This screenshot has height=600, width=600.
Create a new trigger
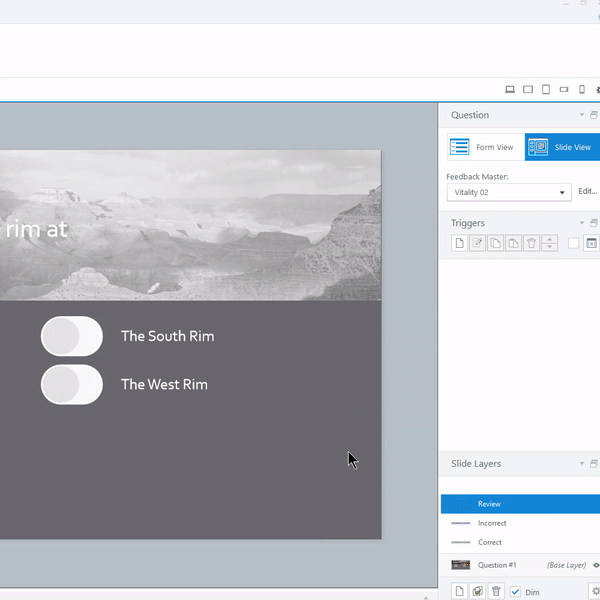pos(459,243)
